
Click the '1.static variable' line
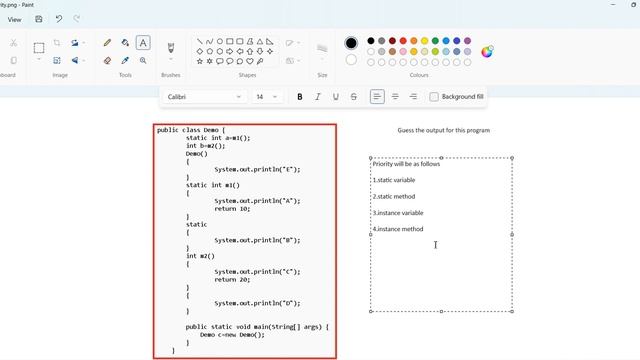(394, 180)
